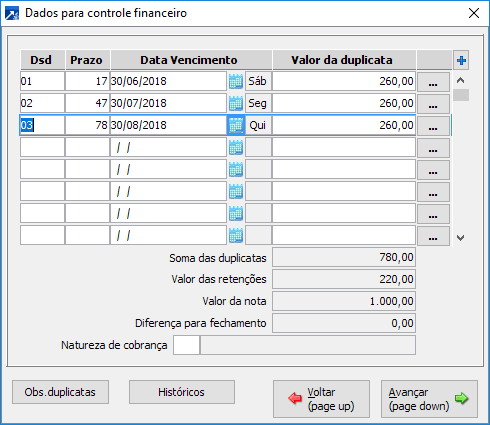Click the Dsd field containing 03
490x425 pixels.
coord(42,125)
